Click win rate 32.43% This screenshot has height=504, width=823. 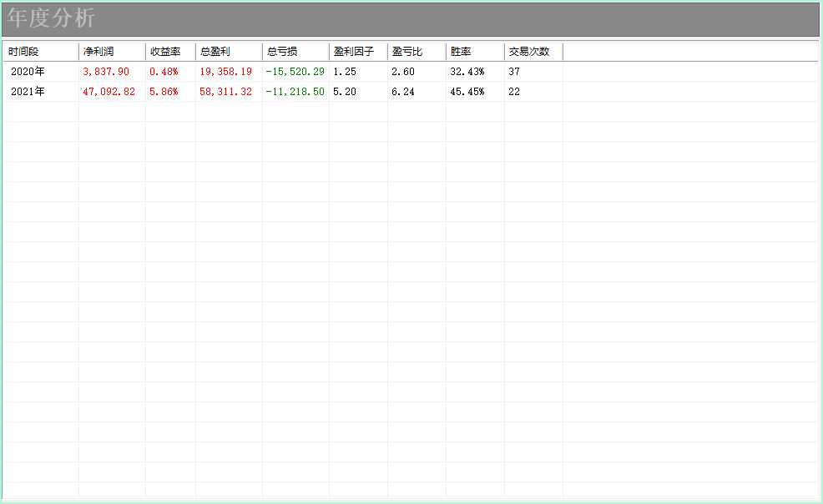coord(467,71)
